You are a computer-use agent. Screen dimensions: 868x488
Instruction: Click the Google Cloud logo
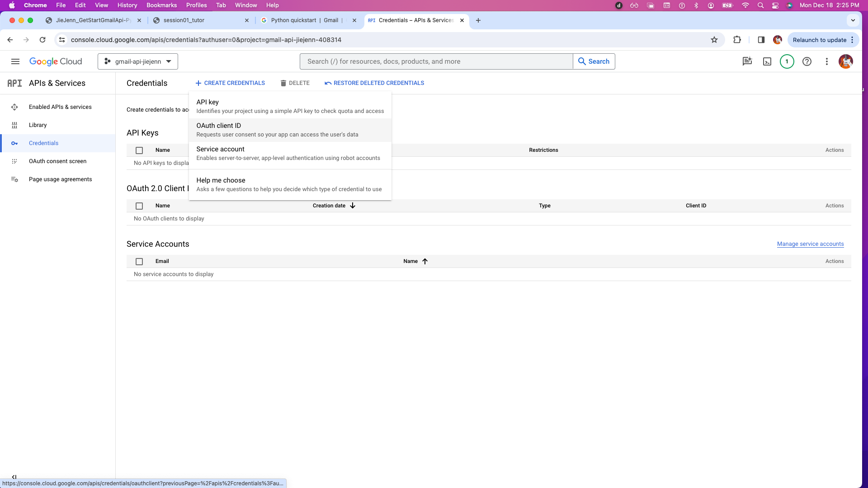[56, 61]
